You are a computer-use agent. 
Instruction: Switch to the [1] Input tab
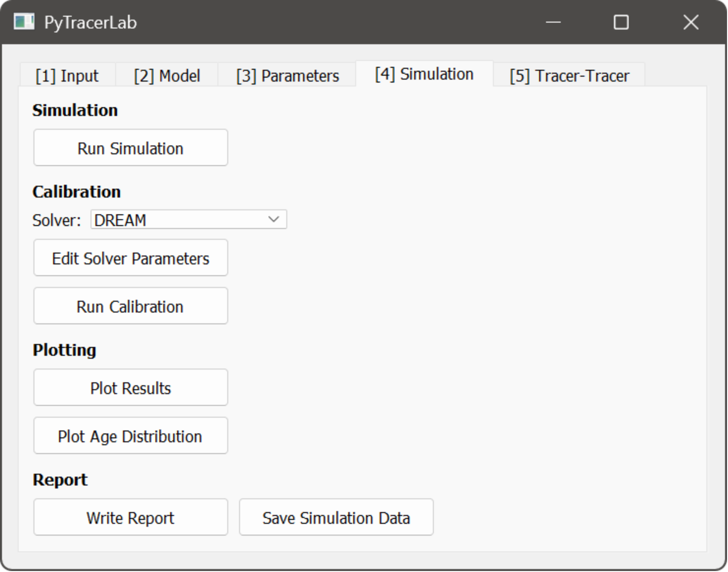pos(67,75)
